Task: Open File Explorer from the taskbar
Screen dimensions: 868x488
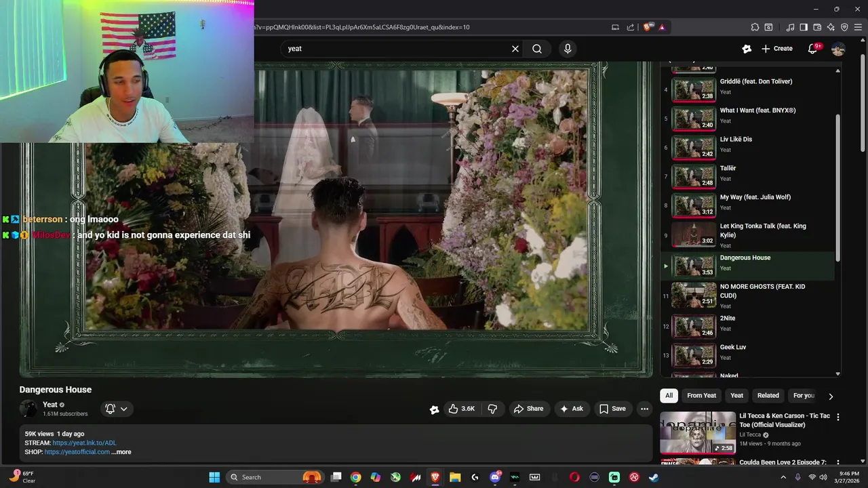Action: 455,477
